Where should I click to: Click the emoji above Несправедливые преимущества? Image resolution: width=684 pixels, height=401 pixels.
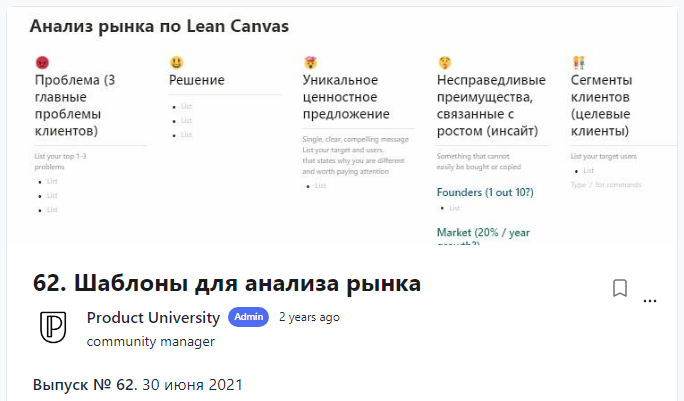[x=444, y=63]
